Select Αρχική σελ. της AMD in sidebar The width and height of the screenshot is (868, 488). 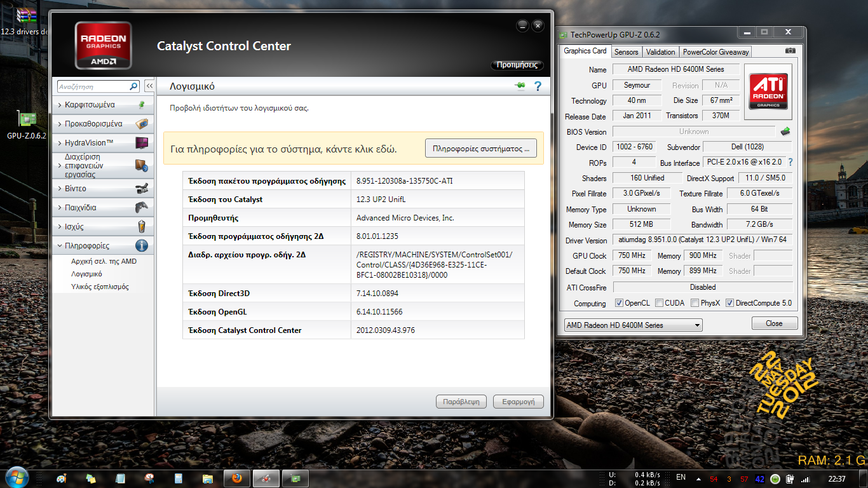pos(104,261)
